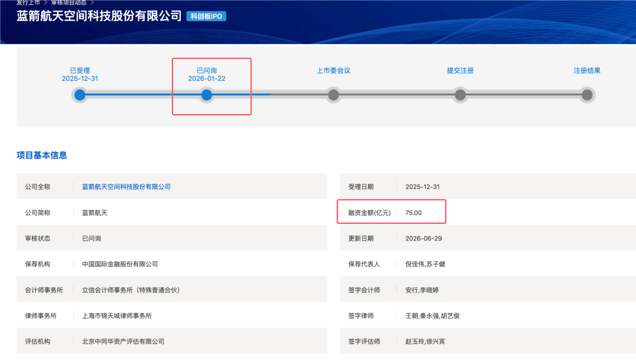This screenshot has height=364, width=636.
Task: Click the 科创板IPO badge
Action: pyautogui.click(x=206, y=16)
